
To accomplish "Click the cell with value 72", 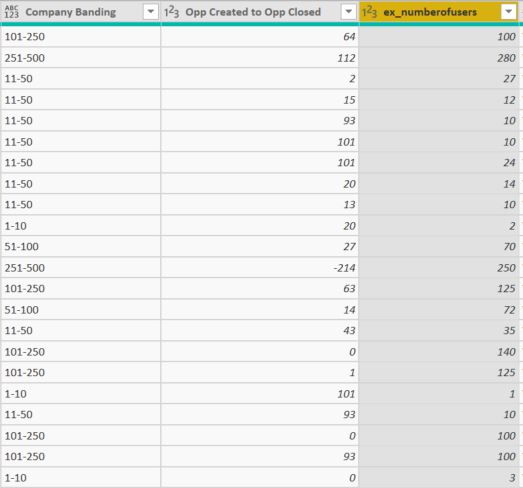I will click(x=439, y=310).
